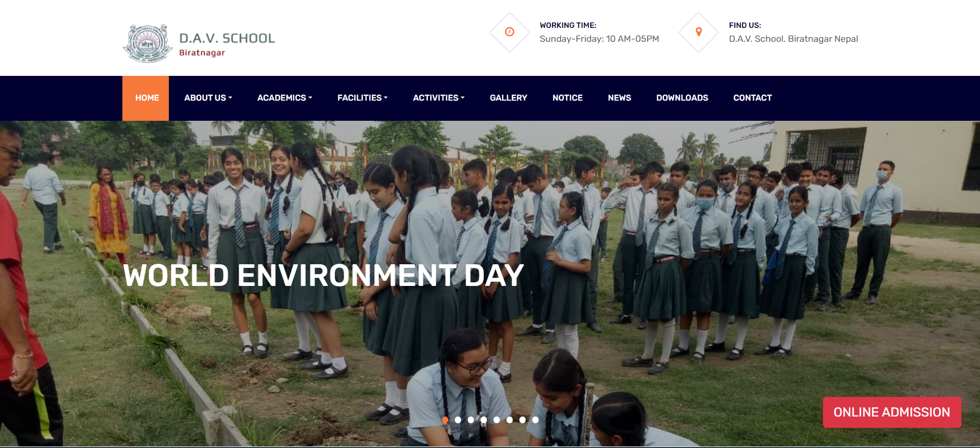The image size is (980, 448).
Task: Click the working time clock icon
Action: pos(509,32)
